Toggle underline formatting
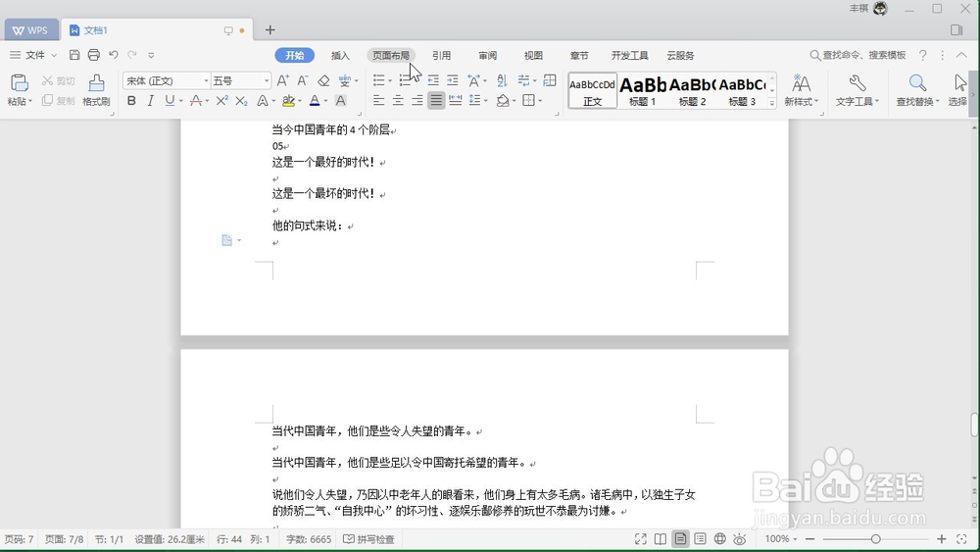 [170, 101]
